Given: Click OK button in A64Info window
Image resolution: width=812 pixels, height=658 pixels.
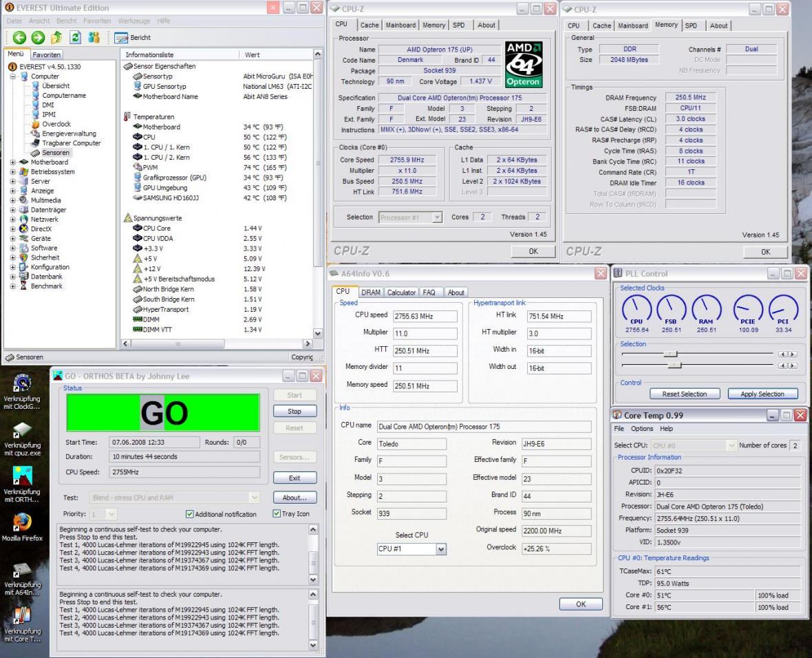Looking at the screenshot, I should [581, 604].
